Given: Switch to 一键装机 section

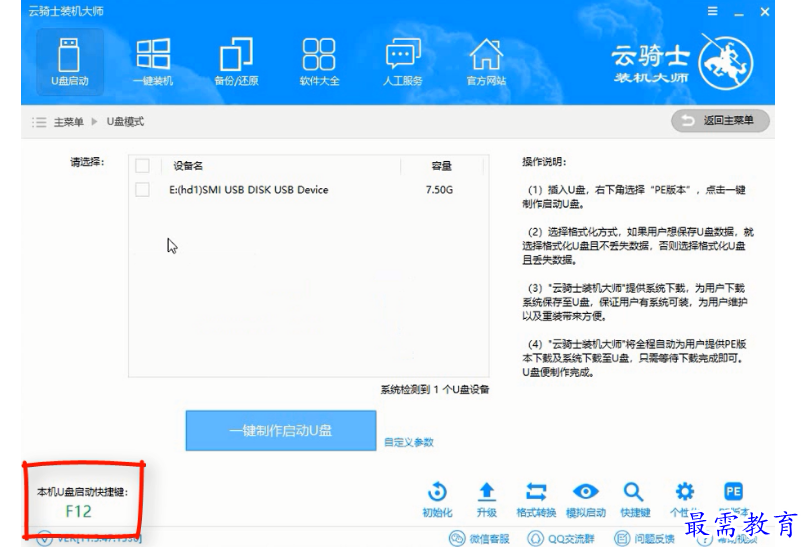Looking at the screenshot, I should point(153,62).
